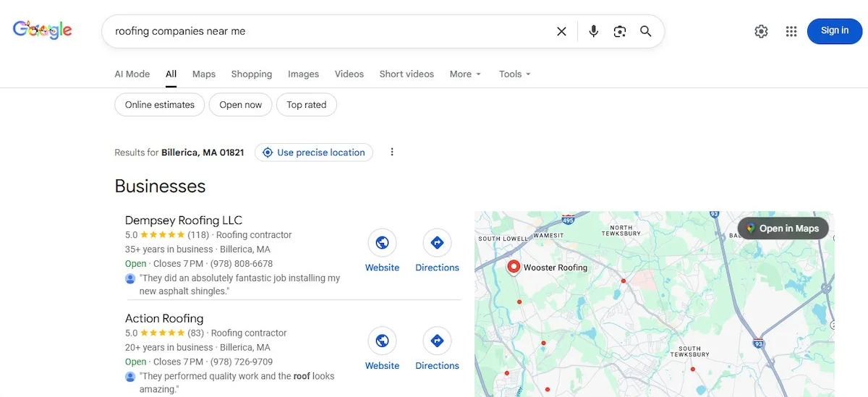Image resolution: width=868 pixels, height=397 pixels.
Task: Open the three-dot menu beside location
Action: [x=392, y=152]
